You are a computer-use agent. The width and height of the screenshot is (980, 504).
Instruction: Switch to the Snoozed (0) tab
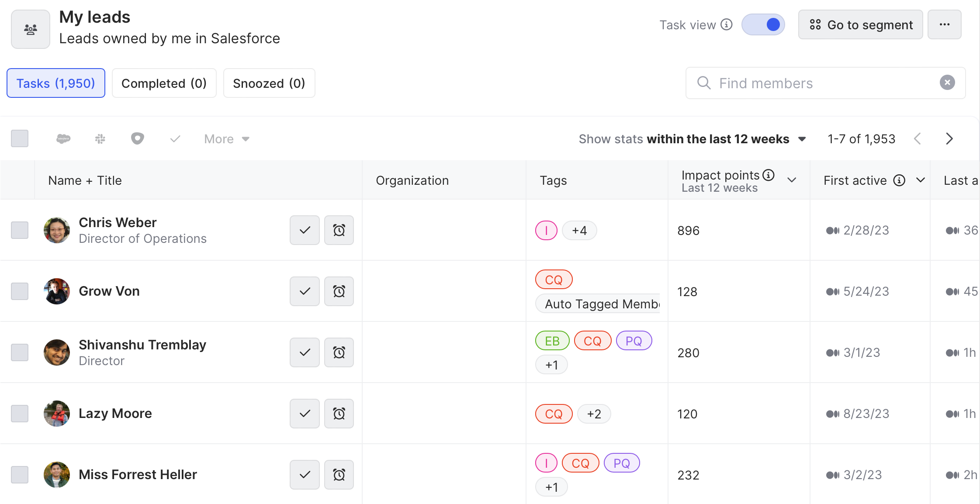click(269, 83)
